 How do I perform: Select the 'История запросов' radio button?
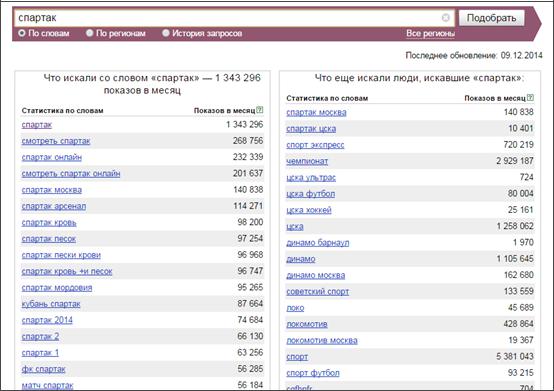[166, 33]
